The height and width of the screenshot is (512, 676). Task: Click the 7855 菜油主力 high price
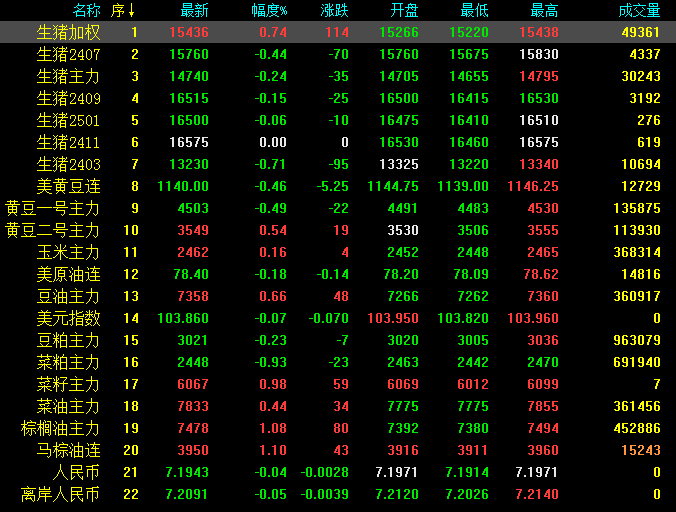click(x=543, y=406)
